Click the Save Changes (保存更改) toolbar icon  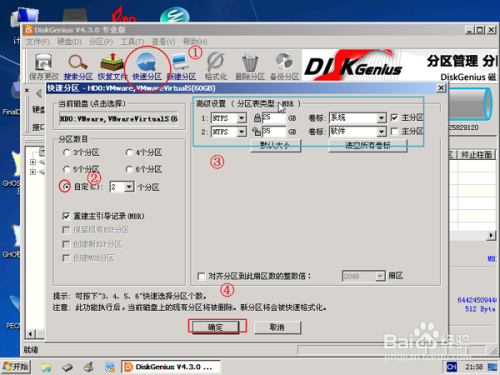pyautogui.click(x=43, y=67)
